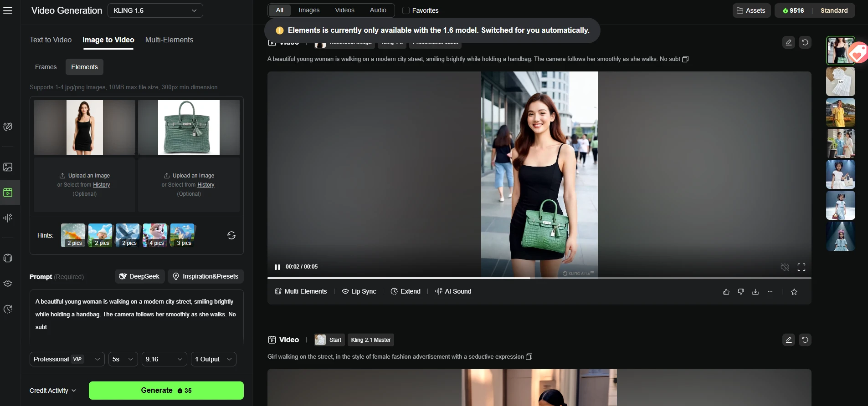This screenshot has height=406, width=868.
Task: Click the green handbag element image
Action: tap(189, 127)
